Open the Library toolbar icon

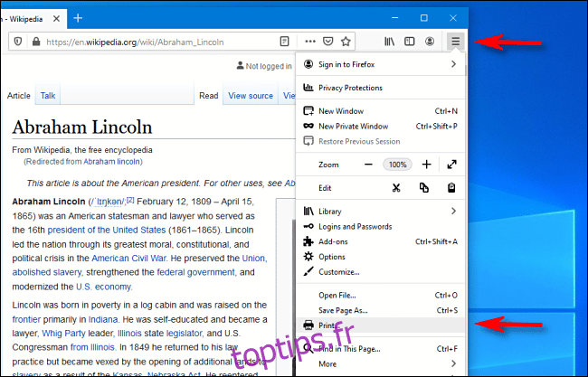tap(389, 42)
